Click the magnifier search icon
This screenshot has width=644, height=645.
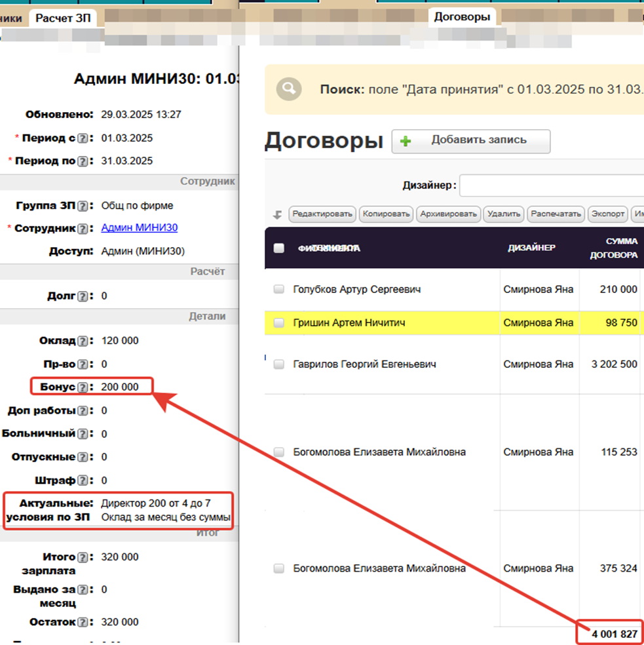(x=289, y=89)
